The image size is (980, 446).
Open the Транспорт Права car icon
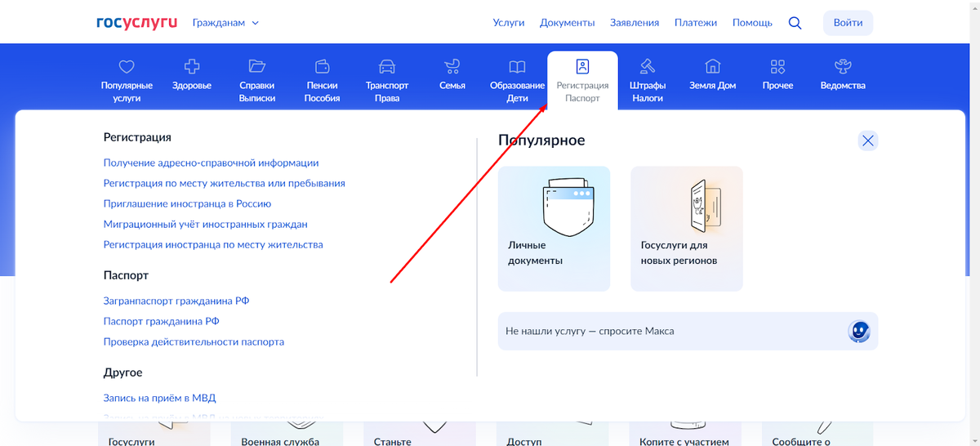[387, 66]
